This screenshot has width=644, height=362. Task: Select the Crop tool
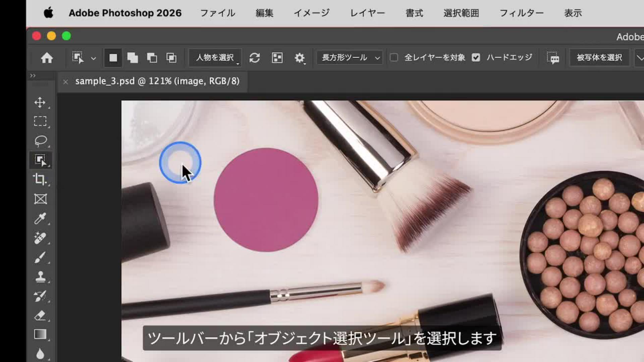pyautogui.click(x=40, y=179)
